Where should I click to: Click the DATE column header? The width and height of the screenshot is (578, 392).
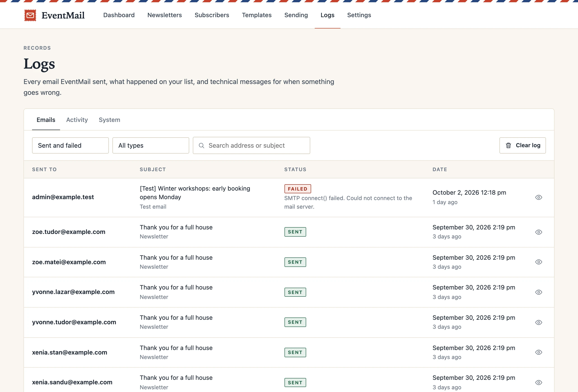[440, 169]
